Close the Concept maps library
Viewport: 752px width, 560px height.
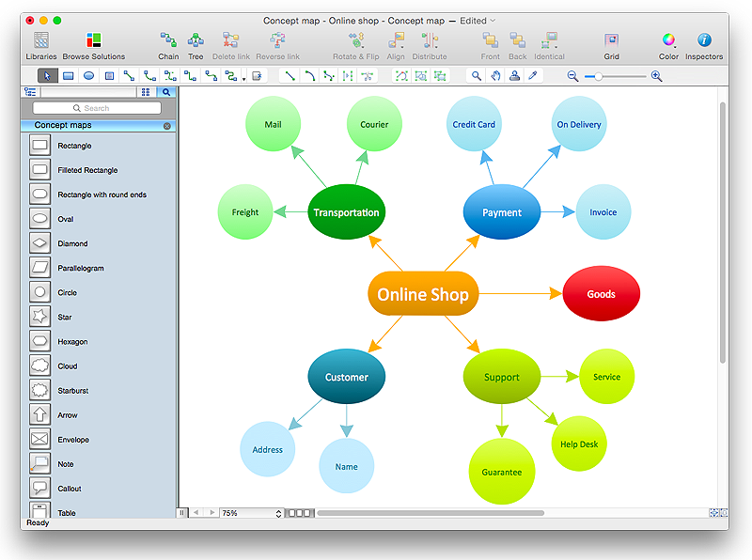(167, 125)
